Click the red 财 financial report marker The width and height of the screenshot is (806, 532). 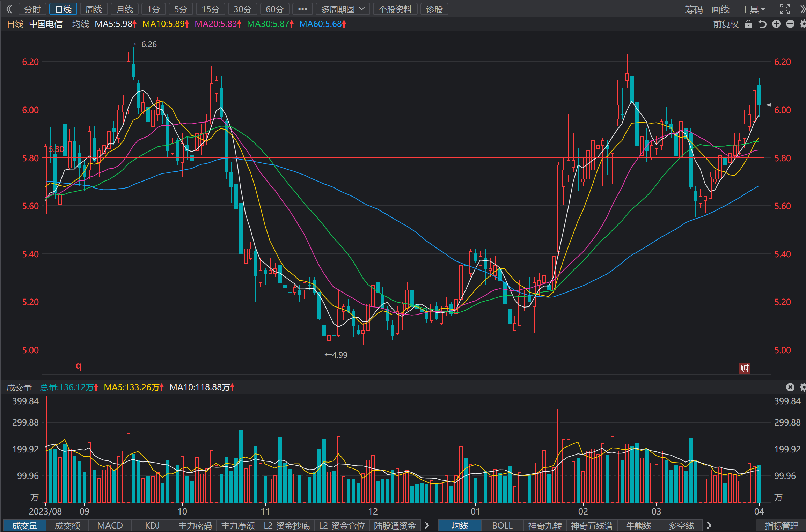745,368
